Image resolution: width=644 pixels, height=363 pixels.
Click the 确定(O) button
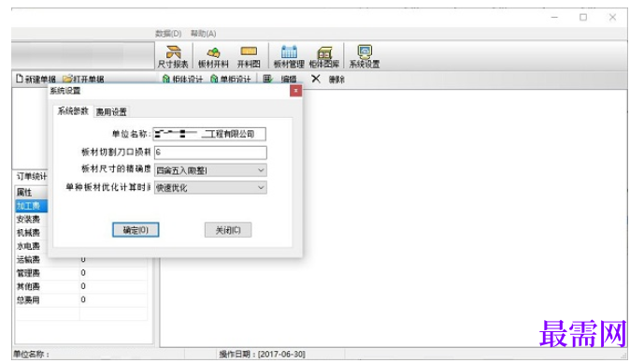[136, 230]
